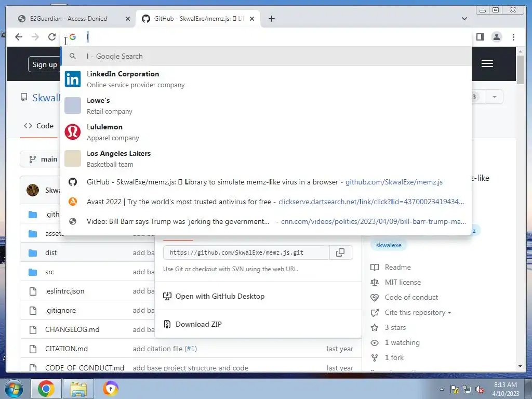This screenshot has height=399, width=532.
Task: Click the skwalexe topic tag
Action: [x=389, y=245]
